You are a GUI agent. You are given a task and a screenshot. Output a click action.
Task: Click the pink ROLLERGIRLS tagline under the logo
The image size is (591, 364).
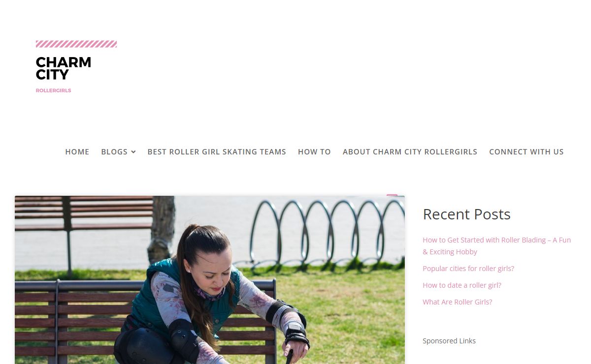pyautogui.click(x=54, y=91)
